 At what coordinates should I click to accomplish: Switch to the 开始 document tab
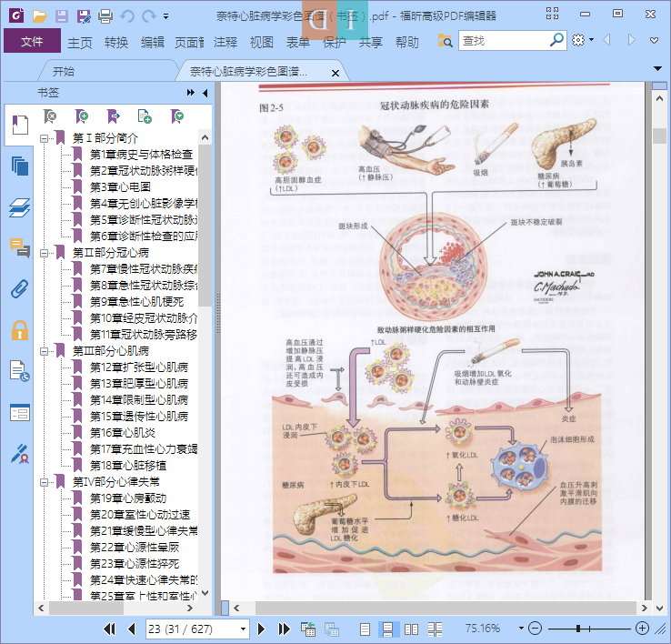(64, 71)
